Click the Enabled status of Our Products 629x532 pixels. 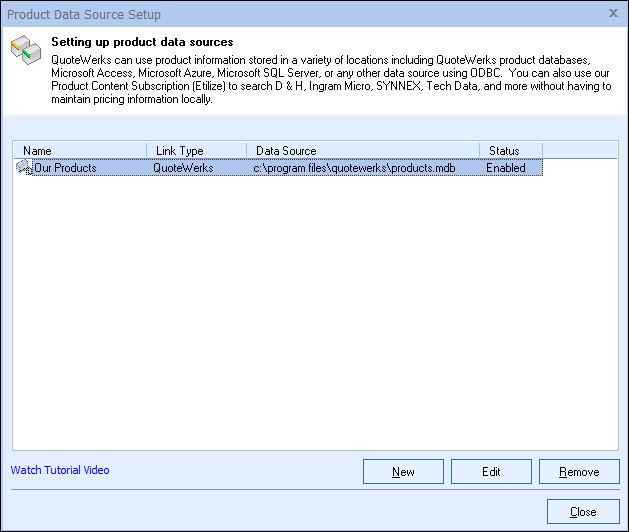click(x=506, y=168)
